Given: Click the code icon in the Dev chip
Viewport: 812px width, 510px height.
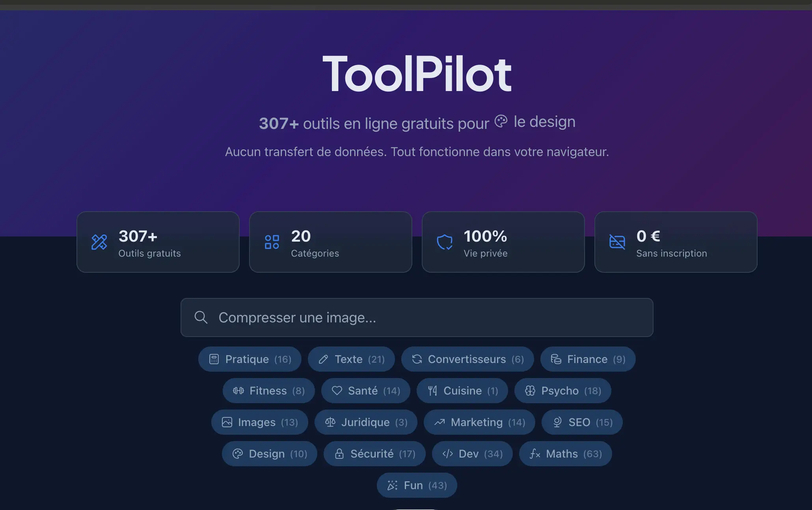Looking at the screenshot, I should 447,454.
